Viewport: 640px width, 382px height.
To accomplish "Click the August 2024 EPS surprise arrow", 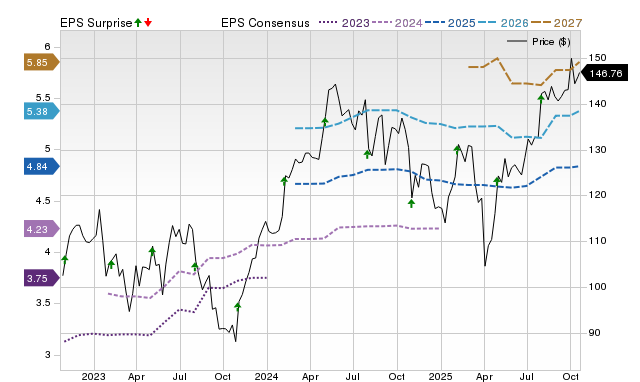I will click(367, 154).
